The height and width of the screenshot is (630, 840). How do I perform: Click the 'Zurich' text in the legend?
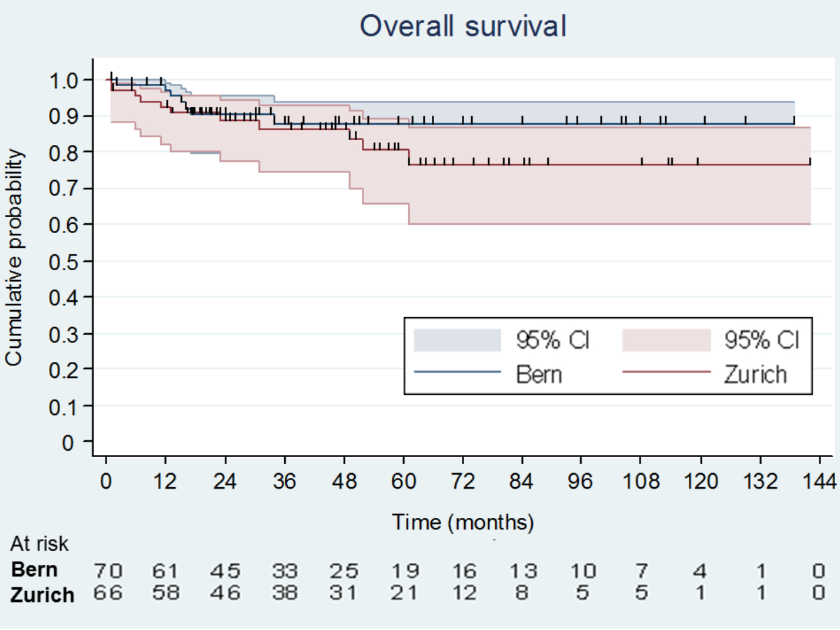[755, 374]
